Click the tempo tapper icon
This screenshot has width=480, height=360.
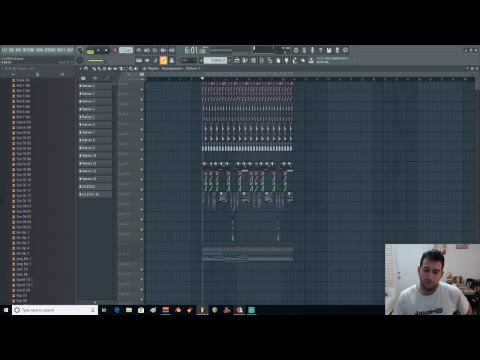[295, 60]
